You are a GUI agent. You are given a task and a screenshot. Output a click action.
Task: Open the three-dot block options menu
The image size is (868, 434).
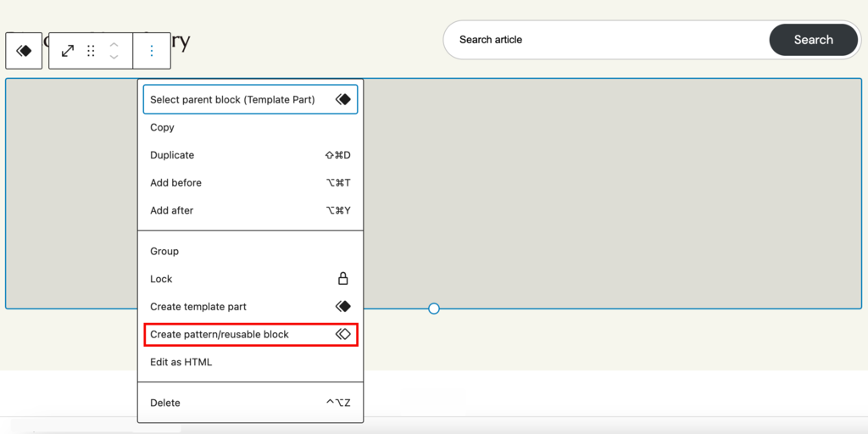coord(152,51)
